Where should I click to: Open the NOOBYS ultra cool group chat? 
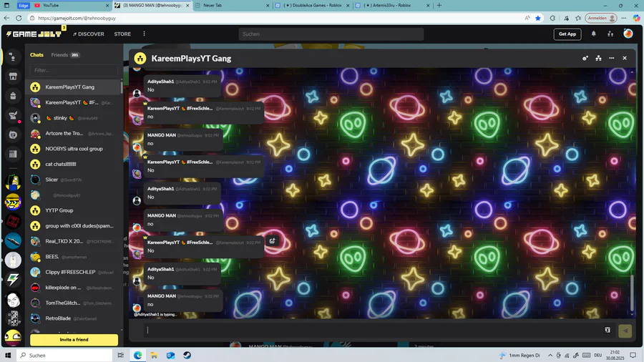click(74, 149)
